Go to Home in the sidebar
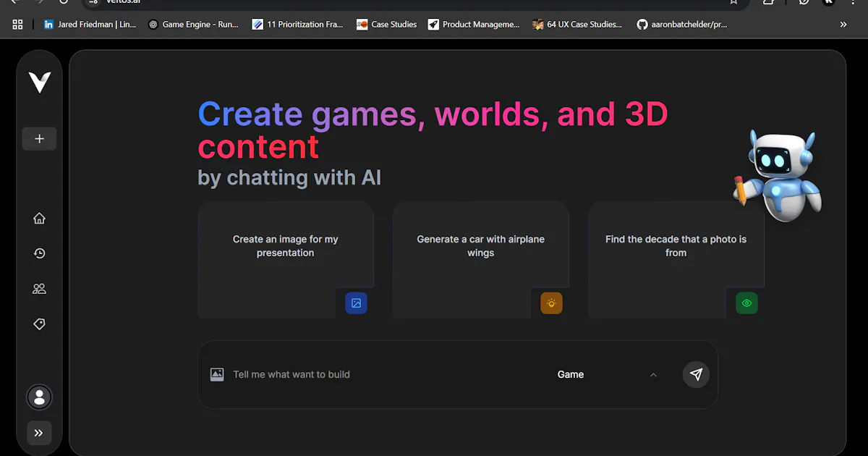 [40, 219]
